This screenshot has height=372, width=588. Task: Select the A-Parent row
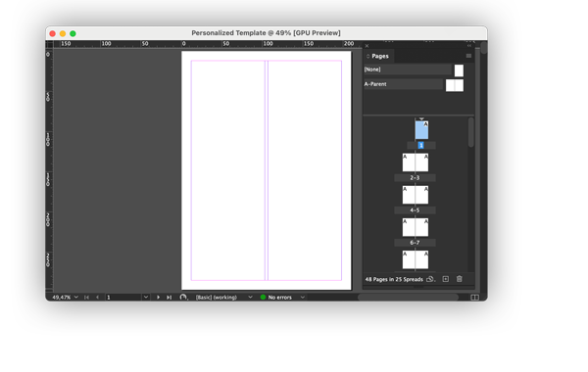403,84
